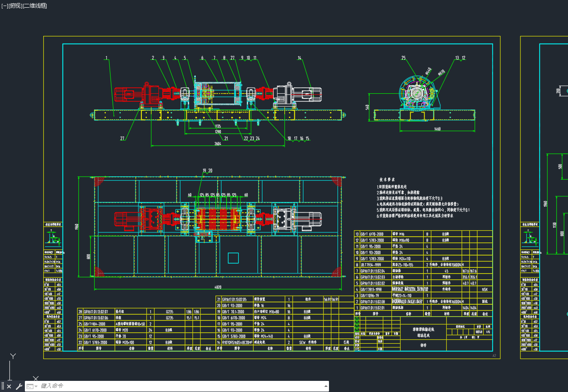Select the NSK remark cell

[x=485, y=289]
